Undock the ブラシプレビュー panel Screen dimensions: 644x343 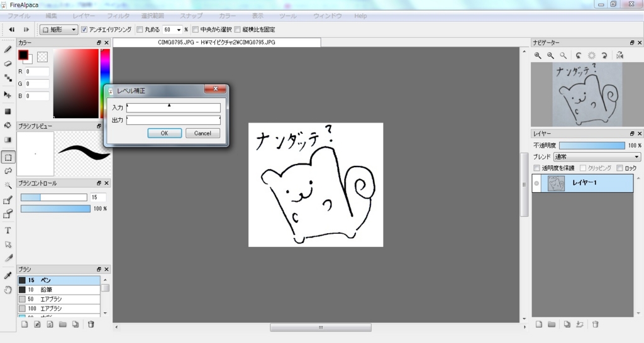(x=99, y=126)
